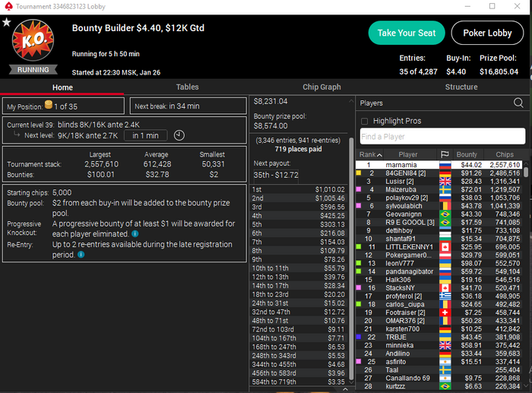Sort the player list by Rank
The width and height of the screenshot is (532, 393).
coord(371,154)
